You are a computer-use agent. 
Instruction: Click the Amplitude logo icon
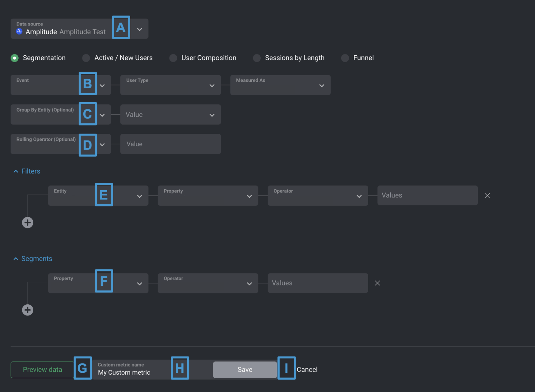[19, 31]
